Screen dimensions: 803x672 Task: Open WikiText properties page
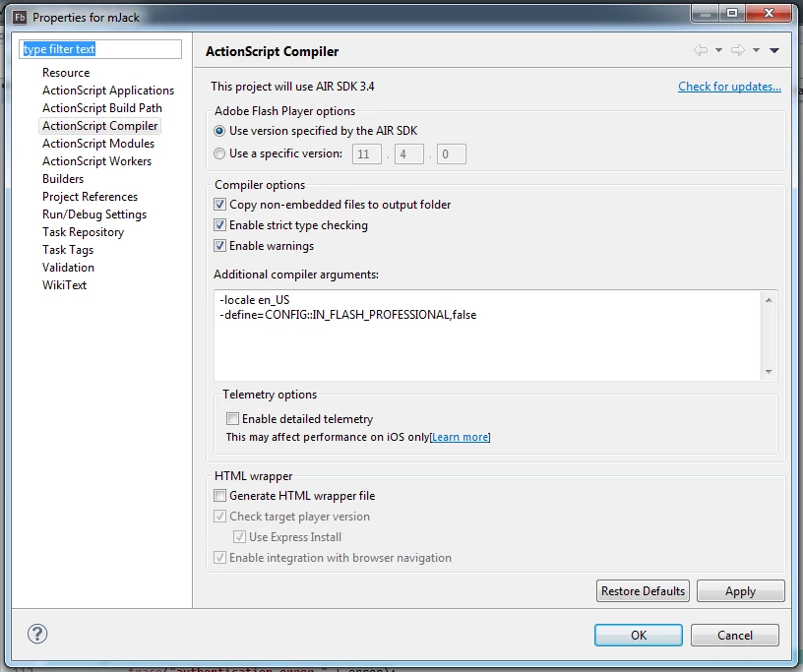pyautogui.click(x=65, y=285)
